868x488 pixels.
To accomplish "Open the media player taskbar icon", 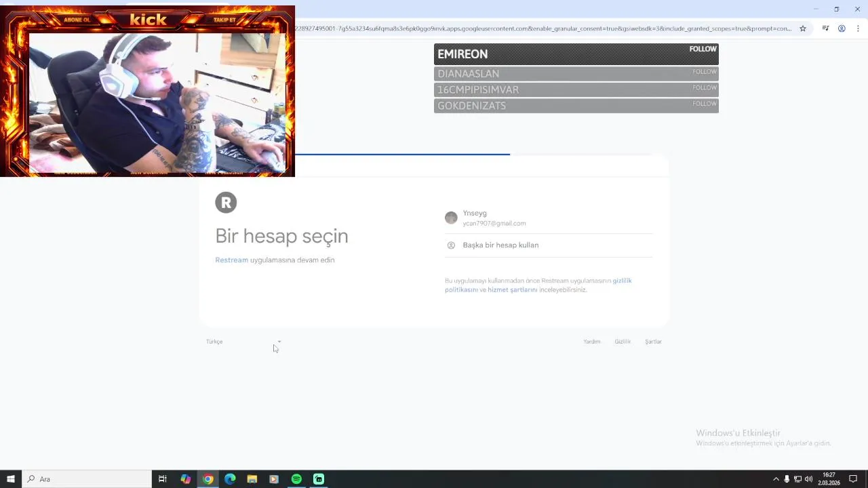I will point(274,479).
